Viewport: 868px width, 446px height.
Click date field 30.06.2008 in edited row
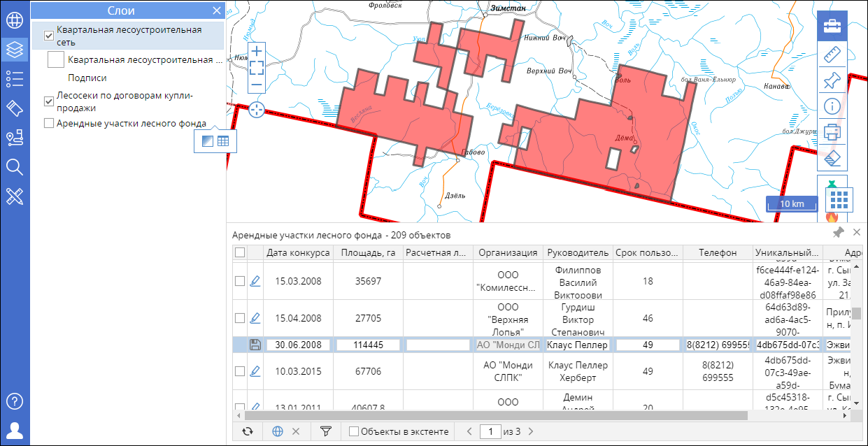coord(298,345)
